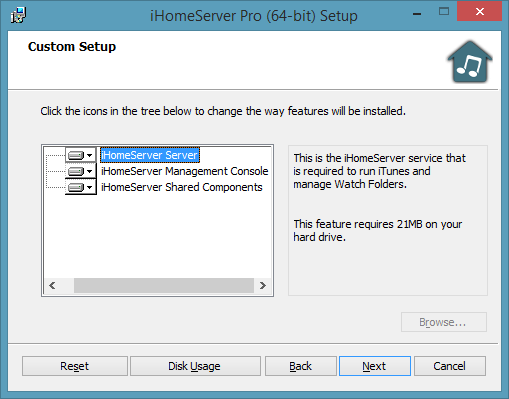Open the Shared Components install-option dropdown arrow
This screenshot has width=509, height=399.
tap(89, 188)
